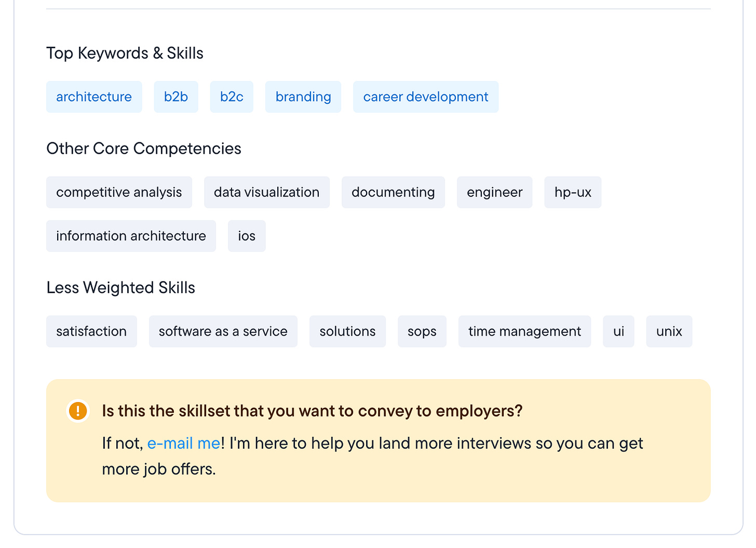Click the "satisfaction" skill chip
Viewport: 756px width, 548px height.
[x=91, y=331]
